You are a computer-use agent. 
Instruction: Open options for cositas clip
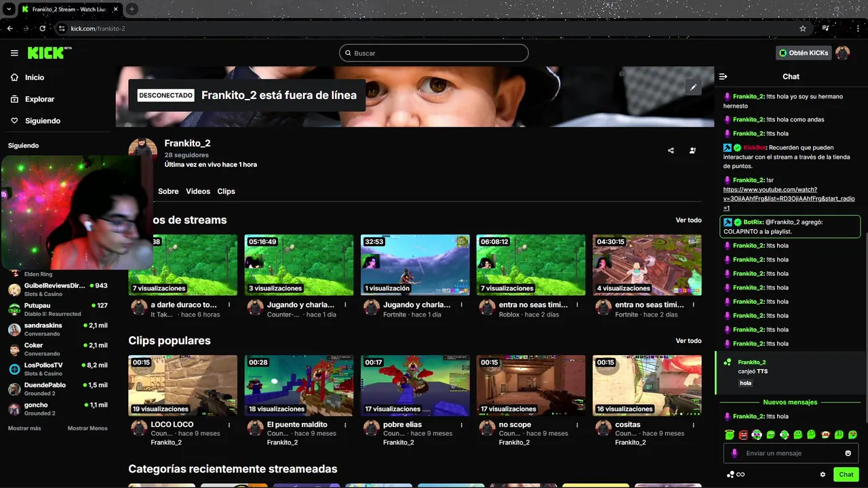point(693,425)
